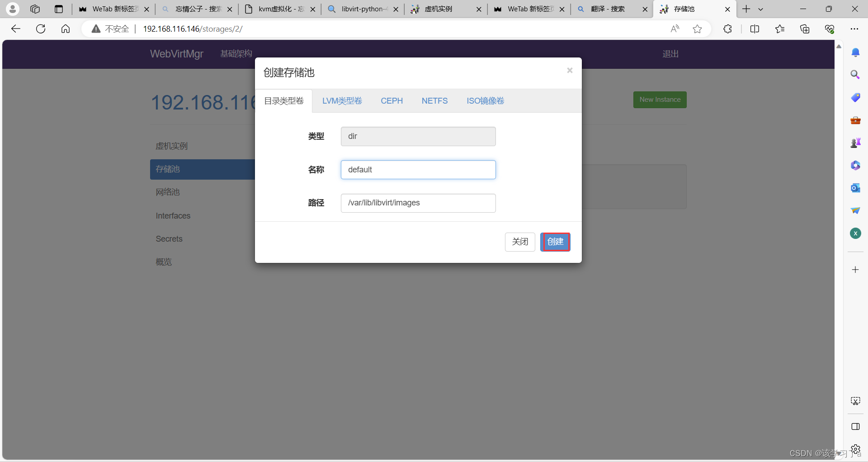Click the page scrollbar up arrow
This screenshot has width=868, height=462.
pos(839,46)
